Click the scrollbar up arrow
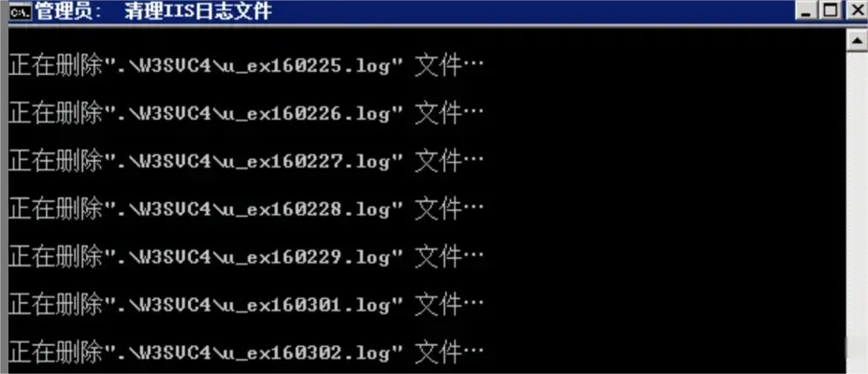868x374 pixels. 858,40
